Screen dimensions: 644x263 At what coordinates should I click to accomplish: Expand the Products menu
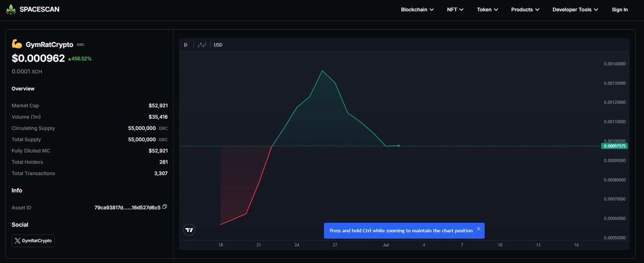tap(525, 10)
